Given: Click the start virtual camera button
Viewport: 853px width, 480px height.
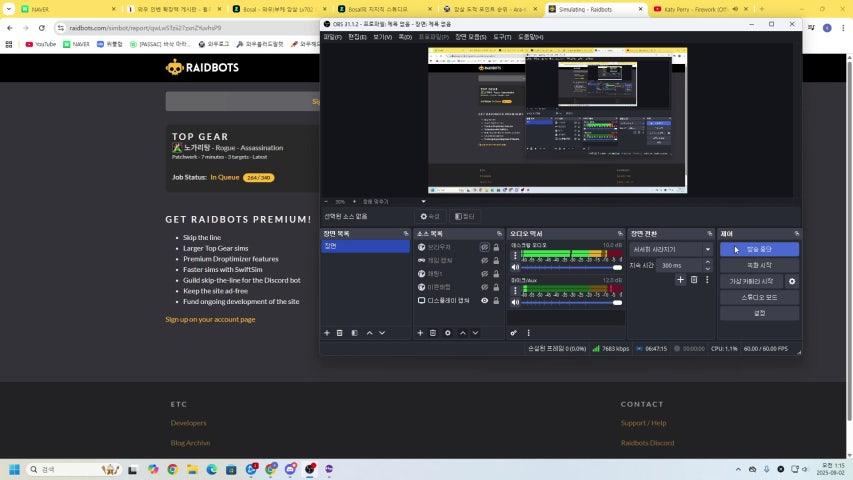Looking at the screenshot, I should [x=751, y=281].
